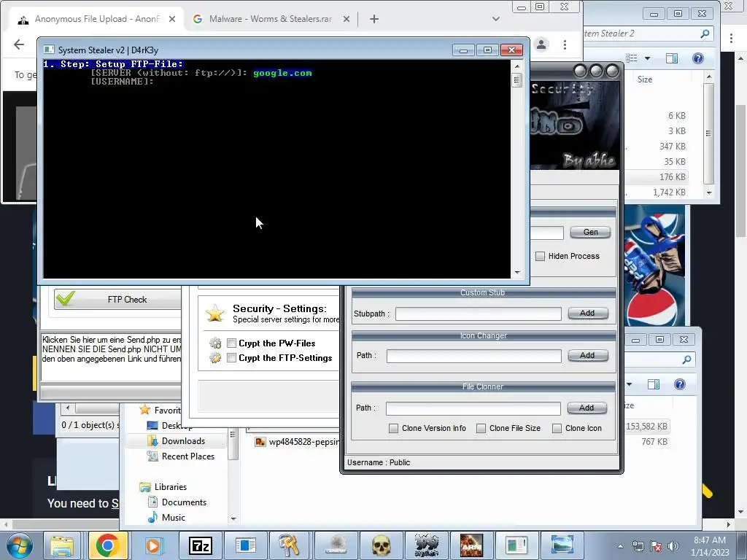747x560 pixels.
Task: Select the 176 KB file row
Action: [x=657, y=176]
